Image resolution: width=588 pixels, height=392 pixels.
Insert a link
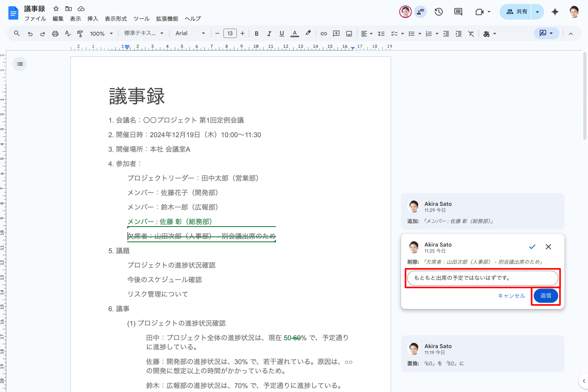pyautogui.click(x=324, y=34)
